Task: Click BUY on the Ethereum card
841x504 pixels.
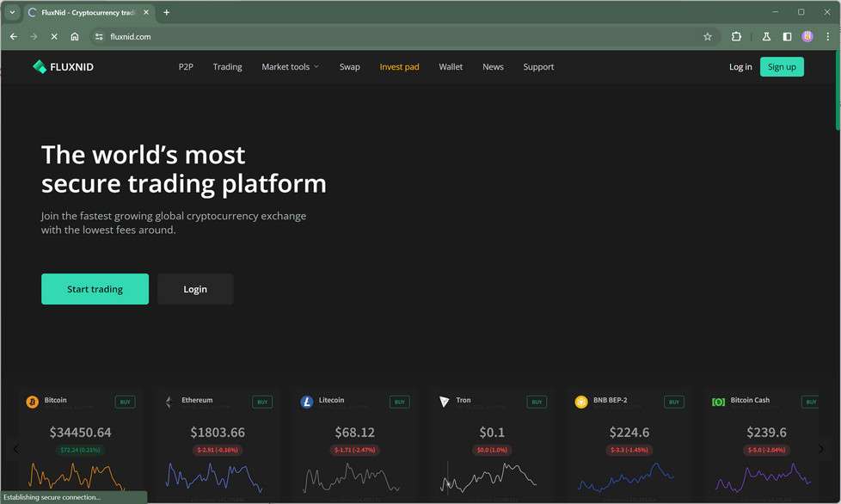Action: (x=262, y=402)
